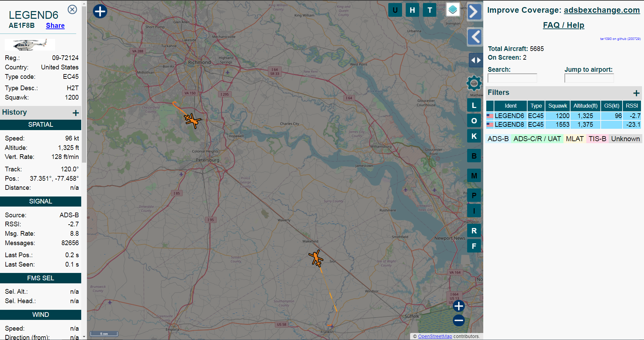
Task: Open the settings gear icon
Action: tap(474, 83)
